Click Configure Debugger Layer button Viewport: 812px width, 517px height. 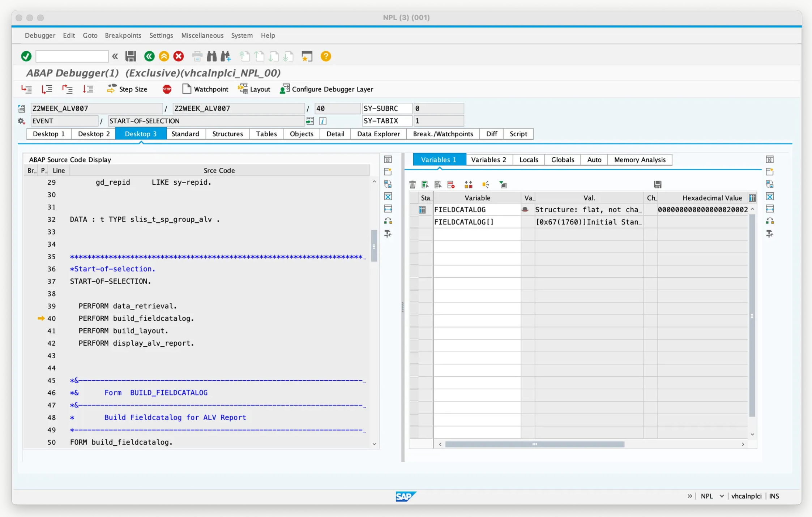(x=326, y=89)
